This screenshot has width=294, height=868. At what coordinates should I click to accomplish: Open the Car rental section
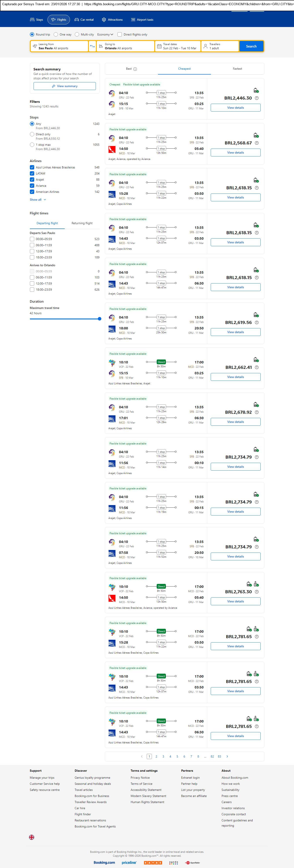tap(84, 20)
